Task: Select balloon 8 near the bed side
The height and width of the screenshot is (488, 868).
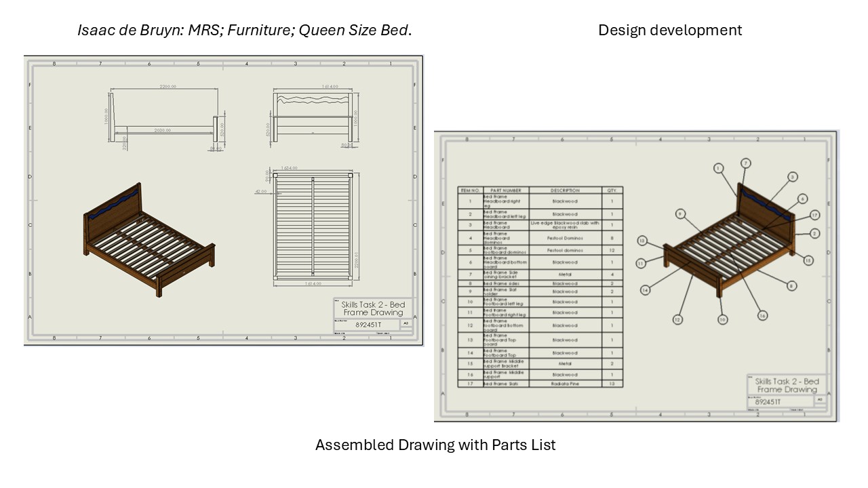Action: [791, 286]
